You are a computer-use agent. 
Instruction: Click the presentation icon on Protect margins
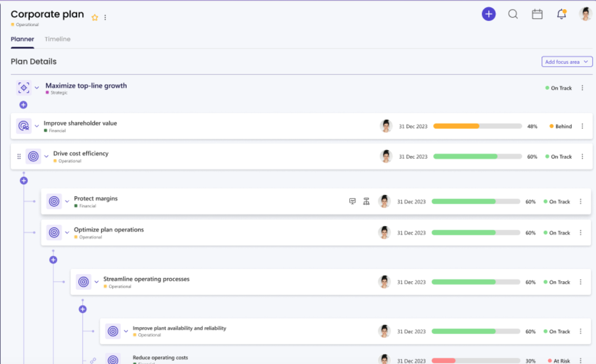353,201
